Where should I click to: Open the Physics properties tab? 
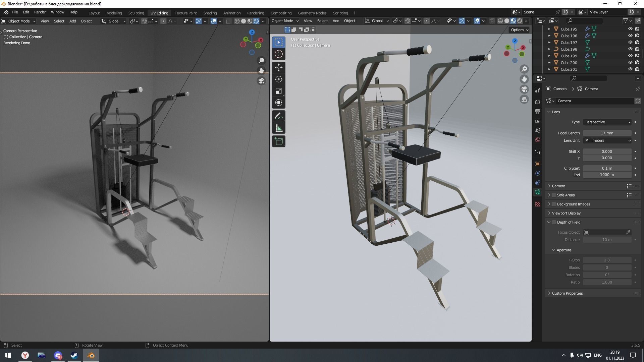(x=538, y=173)
